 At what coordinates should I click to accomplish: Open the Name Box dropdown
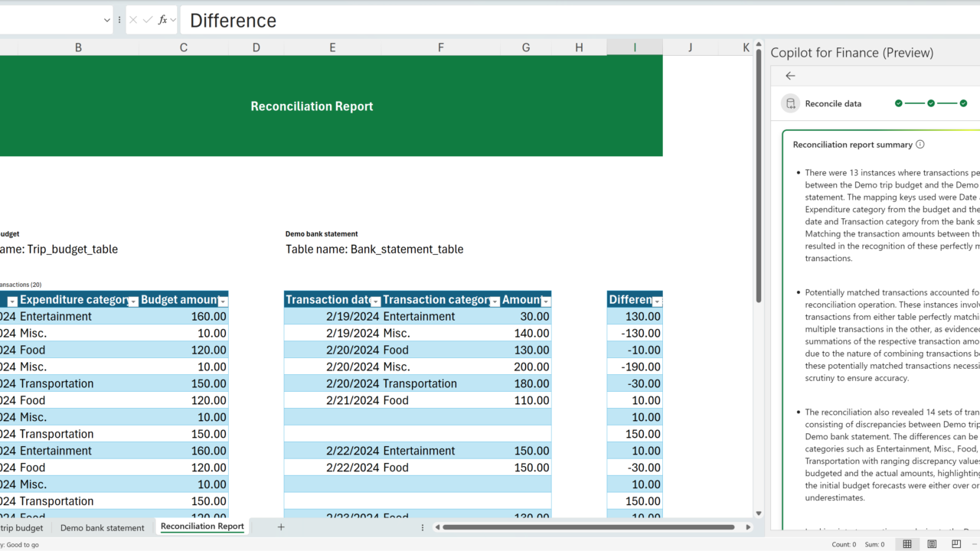pyautogui.click(x=106, y=20)
